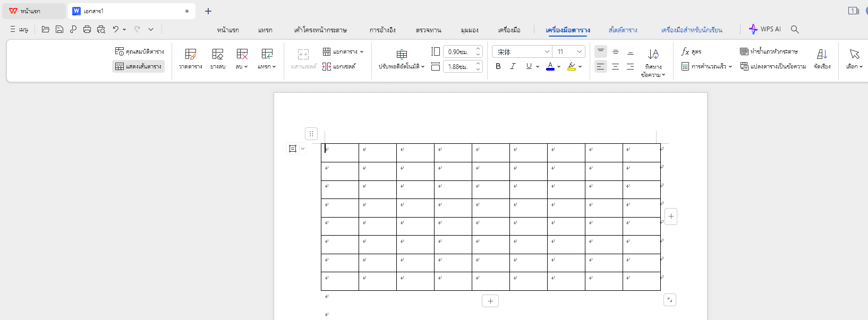Open Print Preview icon in quick toolbar
868x320 pixels.
coord(101,29)
